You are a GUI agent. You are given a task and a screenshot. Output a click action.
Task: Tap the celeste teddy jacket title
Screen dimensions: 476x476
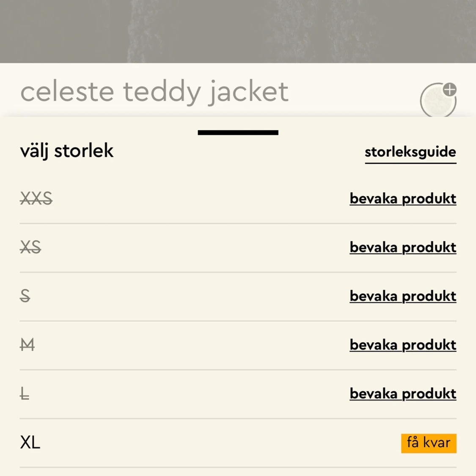[154, 92]
